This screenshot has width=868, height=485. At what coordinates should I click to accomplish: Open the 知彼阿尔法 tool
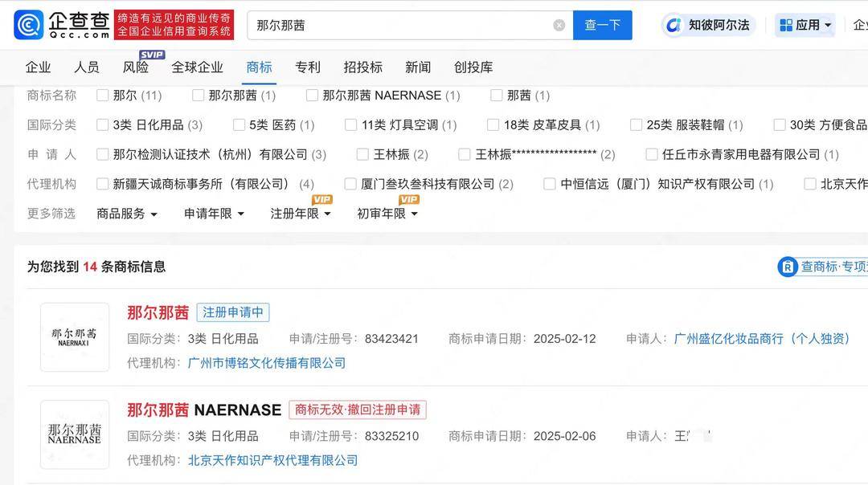point(706,25)
